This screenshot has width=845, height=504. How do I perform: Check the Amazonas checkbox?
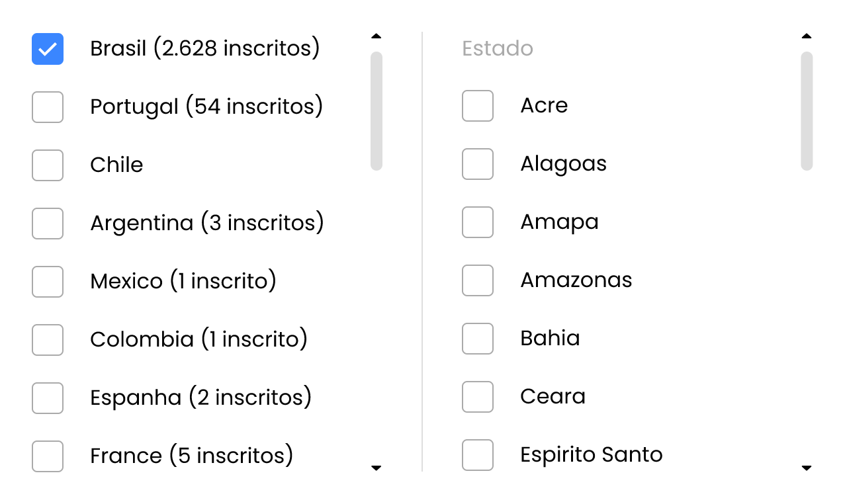tap(477, 280)
